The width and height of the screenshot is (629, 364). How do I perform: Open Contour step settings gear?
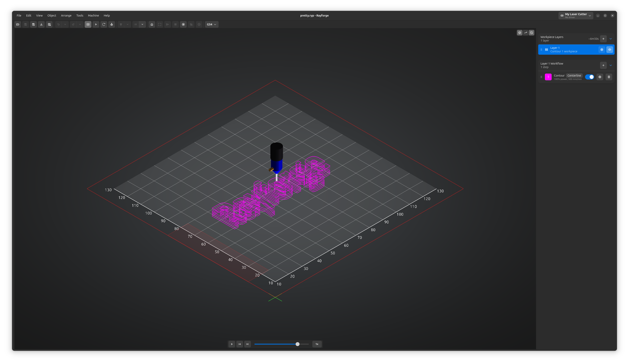(600, 77)
